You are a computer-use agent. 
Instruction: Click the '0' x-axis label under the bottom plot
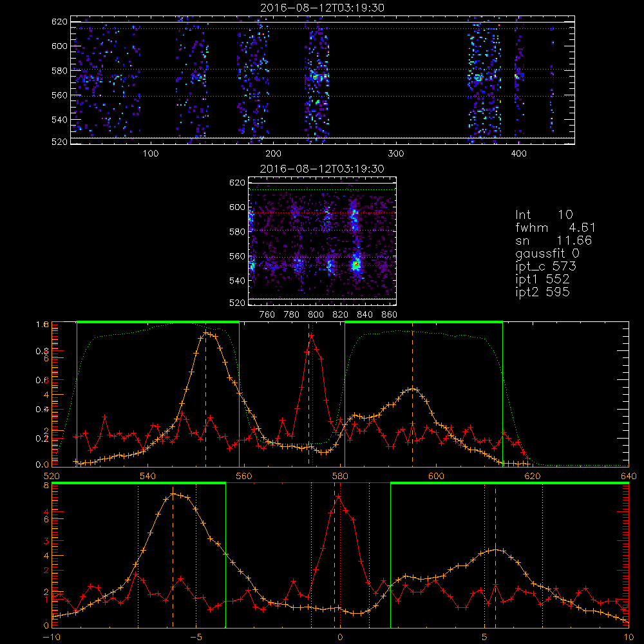[340, 638]
